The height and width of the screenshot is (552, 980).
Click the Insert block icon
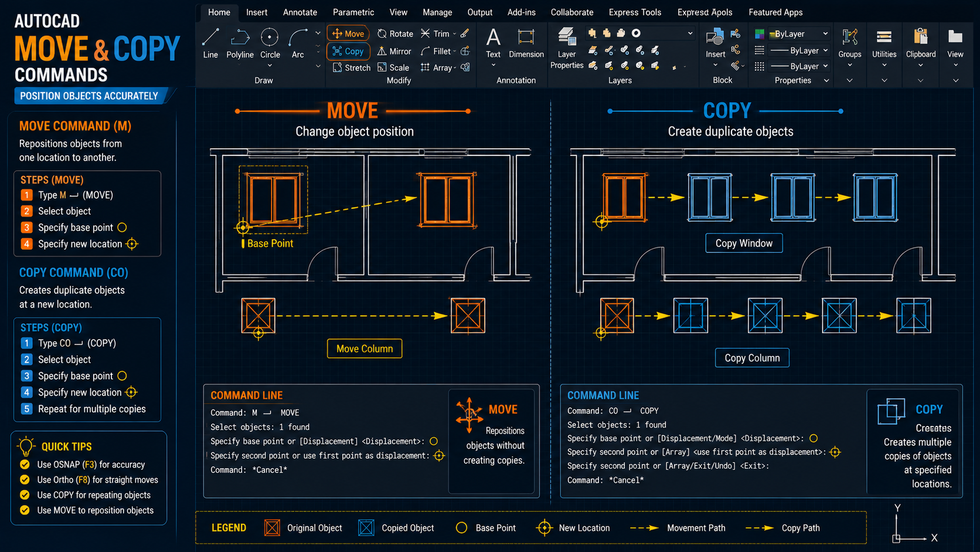point(715,38)
